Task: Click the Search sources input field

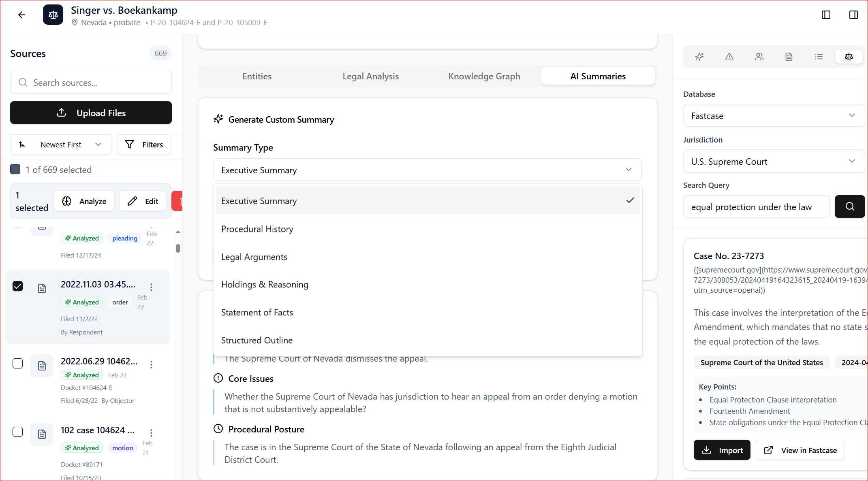Action: pos(91,83)
